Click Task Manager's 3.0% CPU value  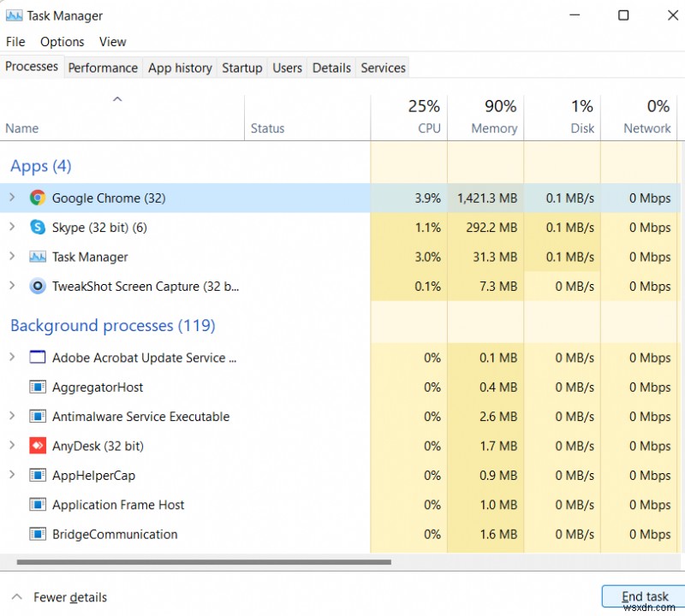tap(427, 258)
